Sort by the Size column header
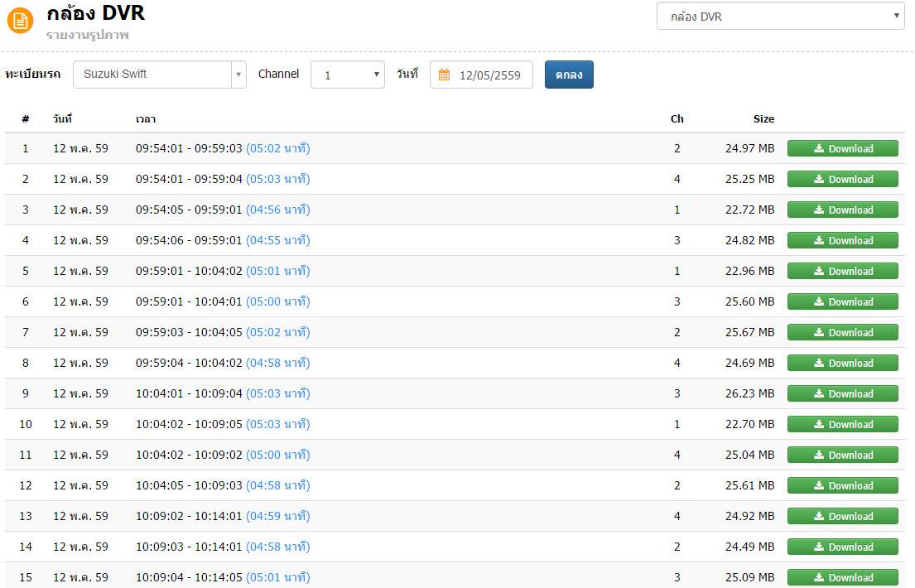The image size is (915, 588). click(763, 119)
